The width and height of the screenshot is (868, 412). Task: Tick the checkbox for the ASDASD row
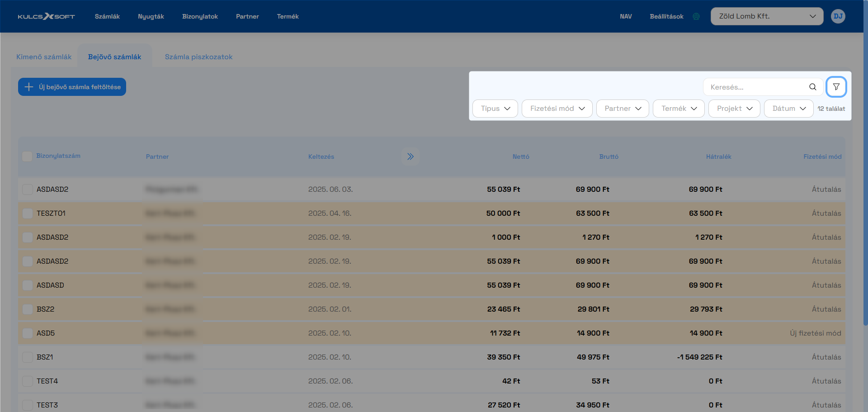click(27, 285)
